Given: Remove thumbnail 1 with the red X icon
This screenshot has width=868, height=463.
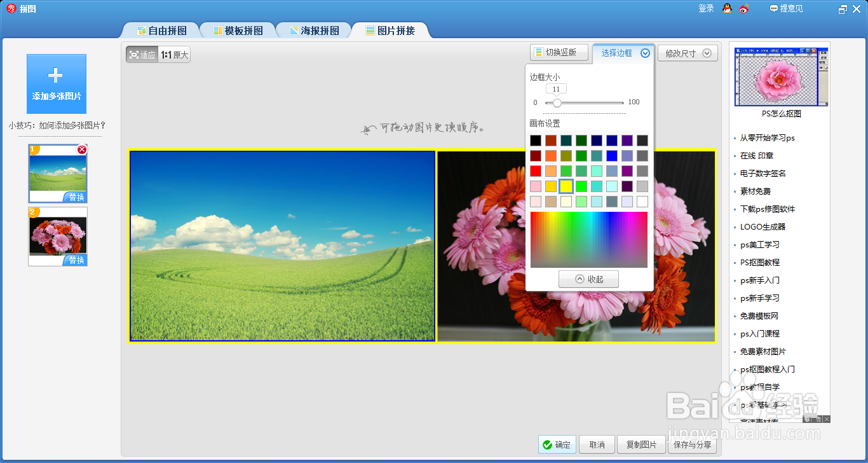Looking at the screenshot, I should click(x=81, y=149).
